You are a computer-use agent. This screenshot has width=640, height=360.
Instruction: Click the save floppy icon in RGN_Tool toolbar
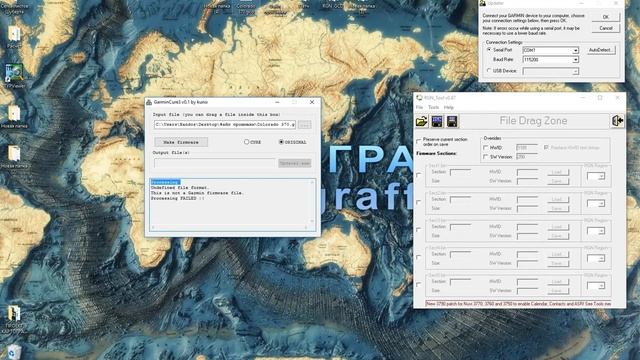click(x=437, y=121)
